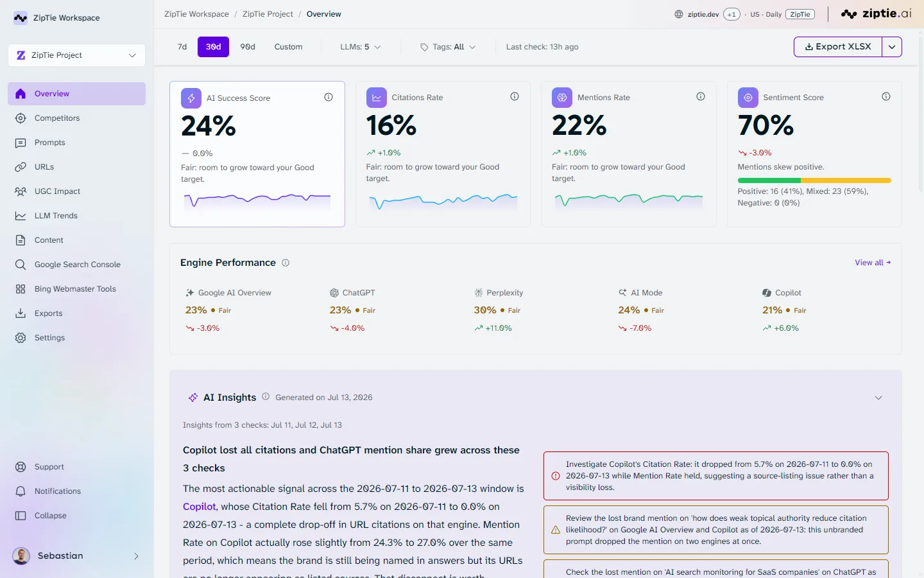Expand Sebastian user menu

[76, 556]
